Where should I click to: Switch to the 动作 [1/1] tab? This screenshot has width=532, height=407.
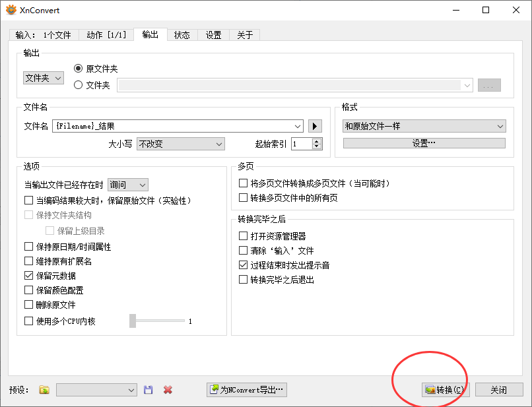106,35
